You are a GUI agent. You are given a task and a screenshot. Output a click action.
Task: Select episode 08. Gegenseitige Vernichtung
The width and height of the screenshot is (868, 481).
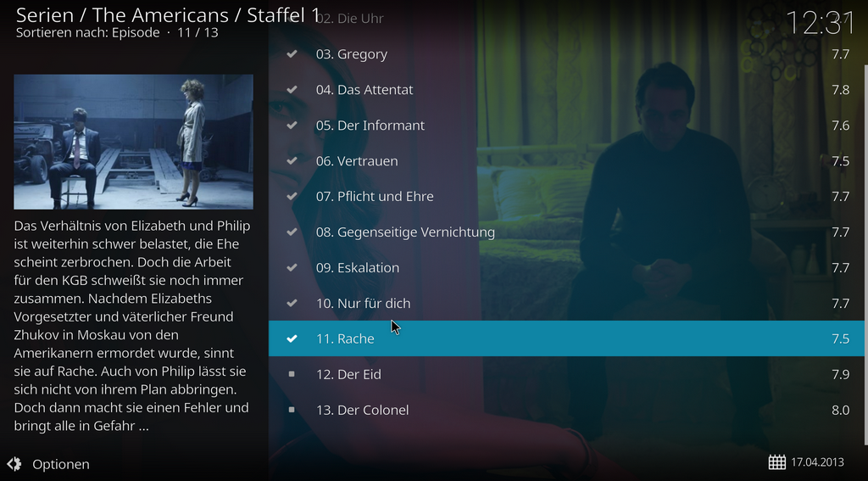coord(566,232)
